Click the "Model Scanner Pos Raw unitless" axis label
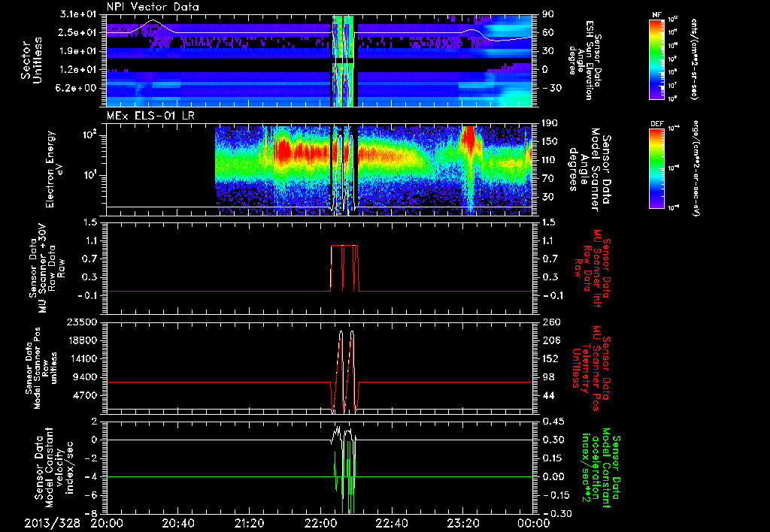Viewport: 770px width, 532px height. pos(41,367)
